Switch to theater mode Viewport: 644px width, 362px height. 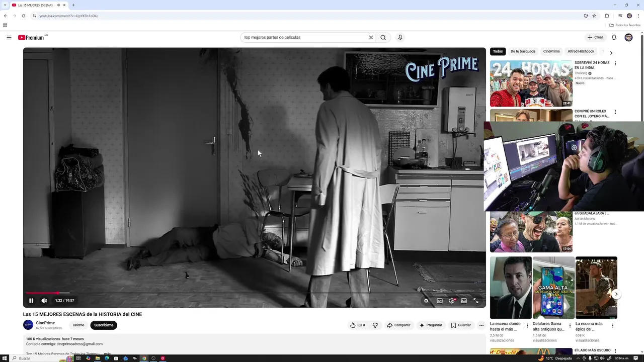(464, 301)
